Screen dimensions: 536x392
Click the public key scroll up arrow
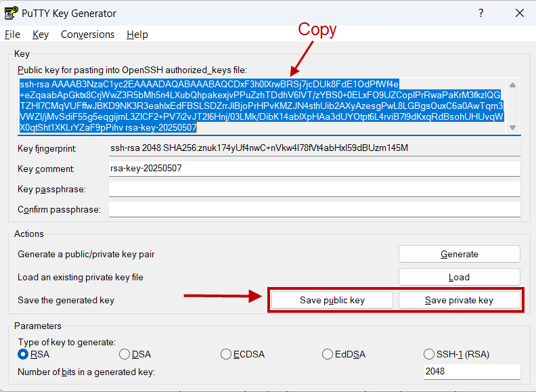[x=512, y=85]
